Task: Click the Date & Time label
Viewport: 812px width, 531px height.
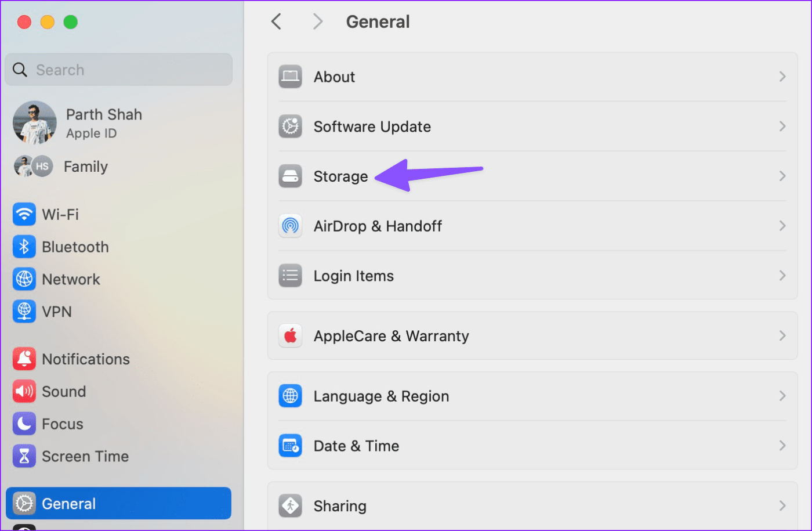Action: 357,446
